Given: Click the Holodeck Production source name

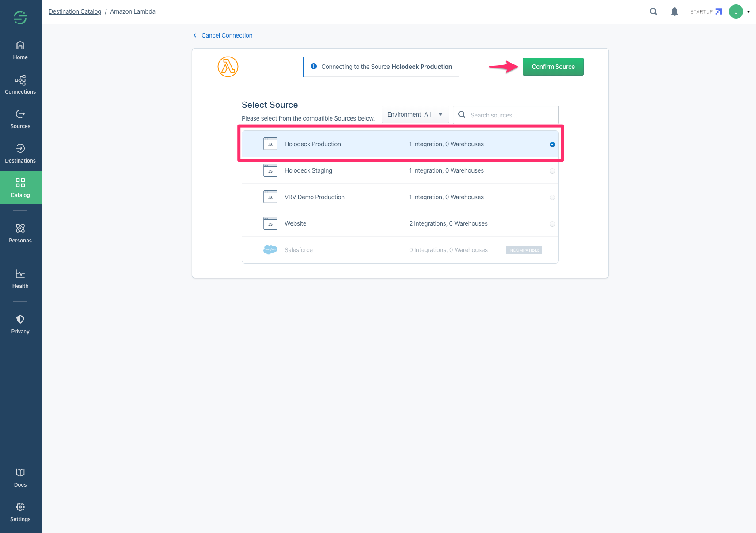Looking at the screenshot, I should tap(313, 144).
